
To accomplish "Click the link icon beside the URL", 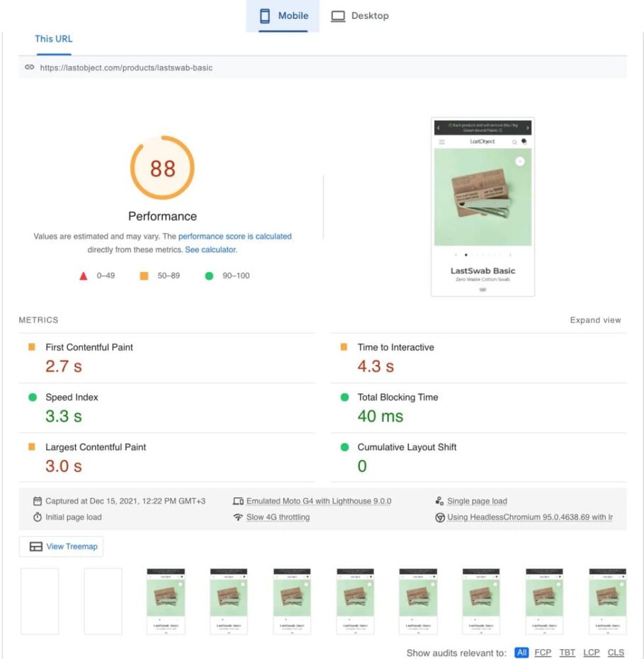I will click(29, 67).
